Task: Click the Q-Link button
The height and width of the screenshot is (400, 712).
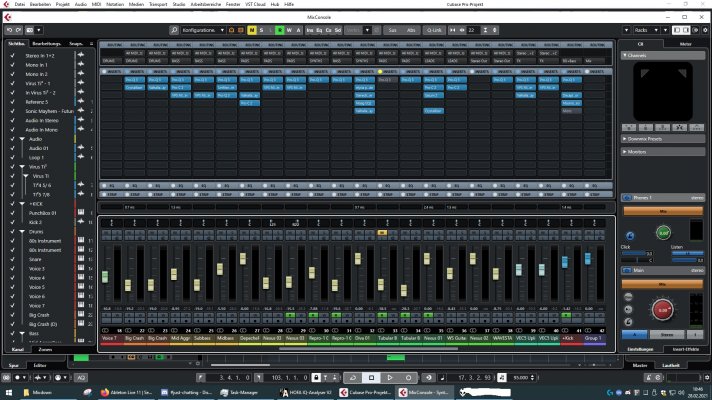Action: coord(434,30)
